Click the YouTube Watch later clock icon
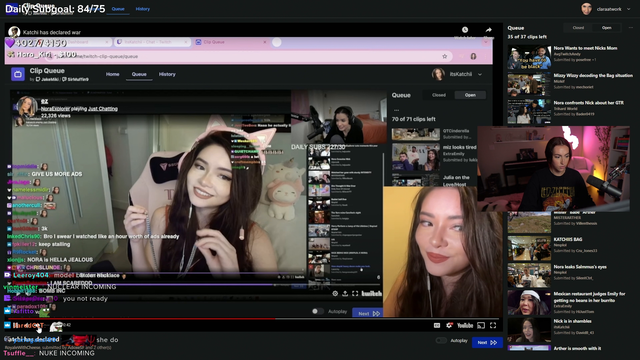This screenshot has width=640, height=360. (x=465, y=30)
